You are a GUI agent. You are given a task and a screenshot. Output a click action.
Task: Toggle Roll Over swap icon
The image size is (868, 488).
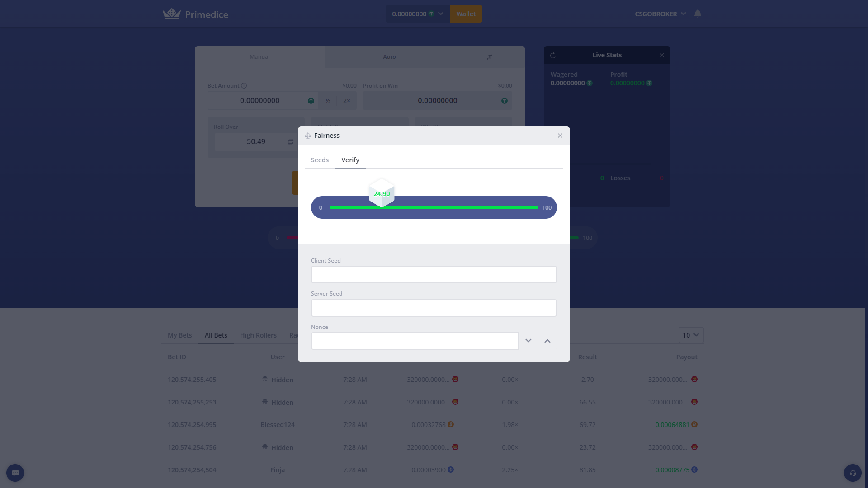click(x=291, y=142)
